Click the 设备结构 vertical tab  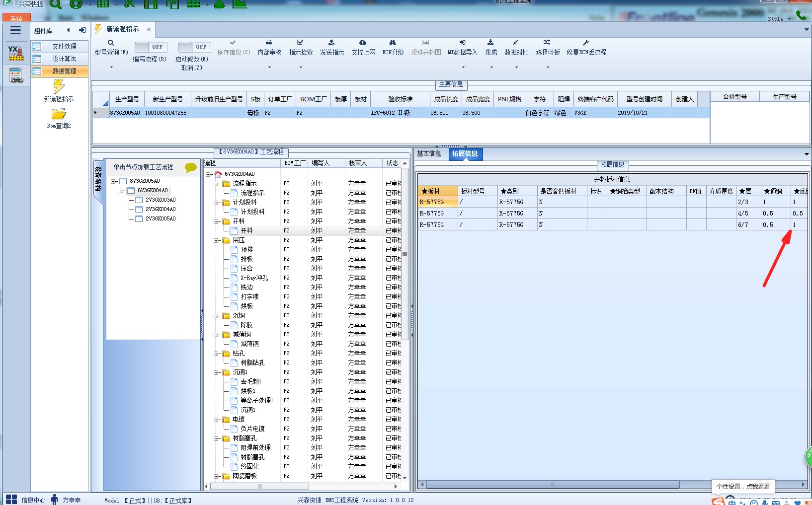click(98, 179)
